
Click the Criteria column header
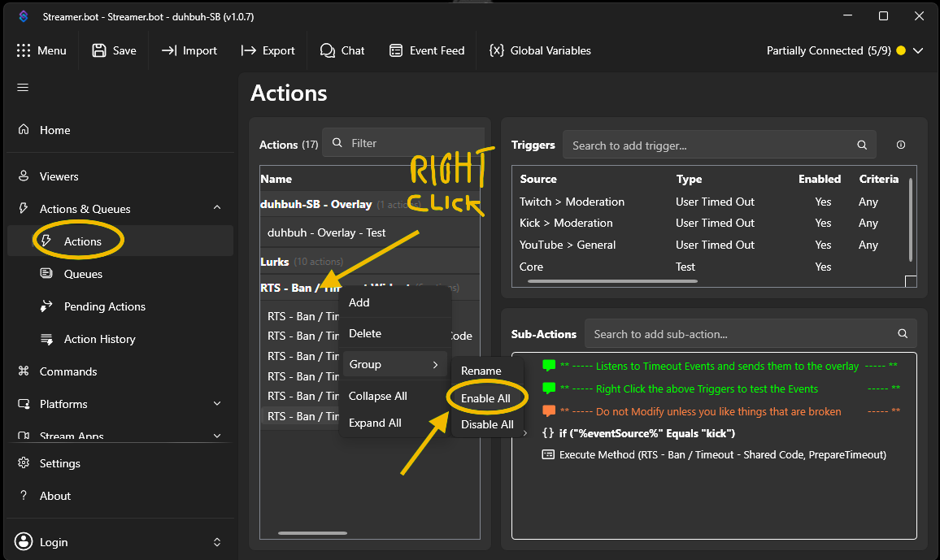point(878,179)
